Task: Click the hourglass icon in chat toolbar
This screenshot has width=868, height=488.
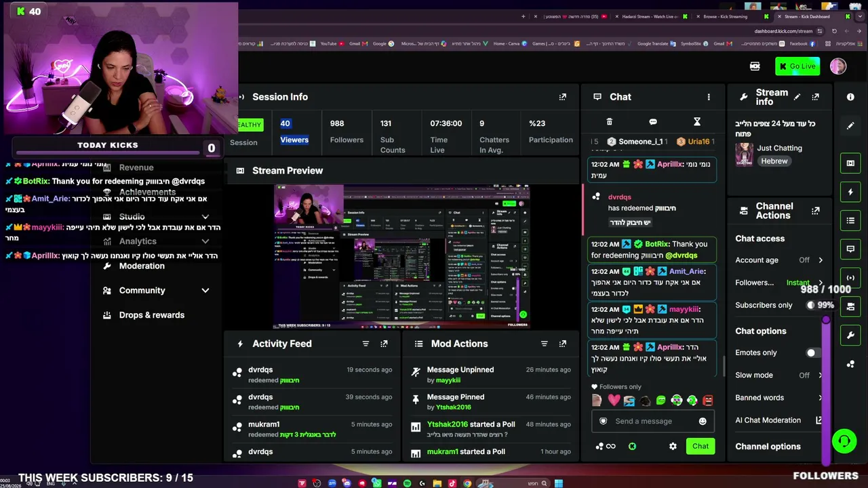Action: pyautogui.click(x=696, y=122)
